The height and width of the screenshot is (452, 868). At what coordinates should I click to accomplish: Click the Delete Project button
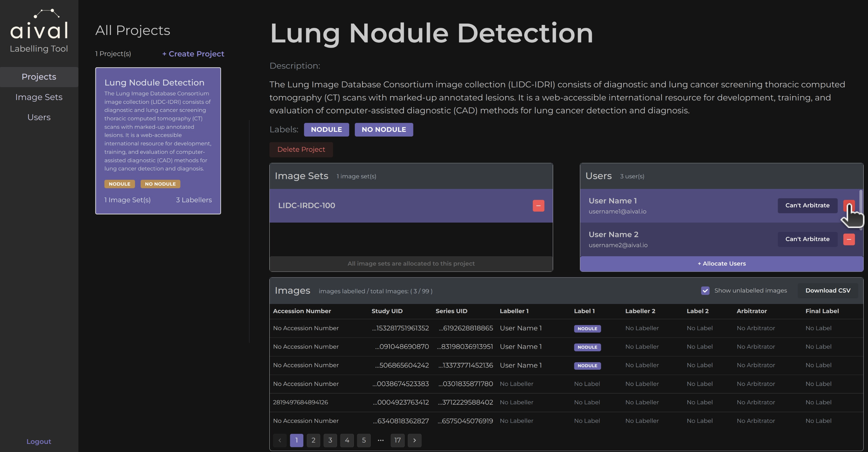click(301, 149)
